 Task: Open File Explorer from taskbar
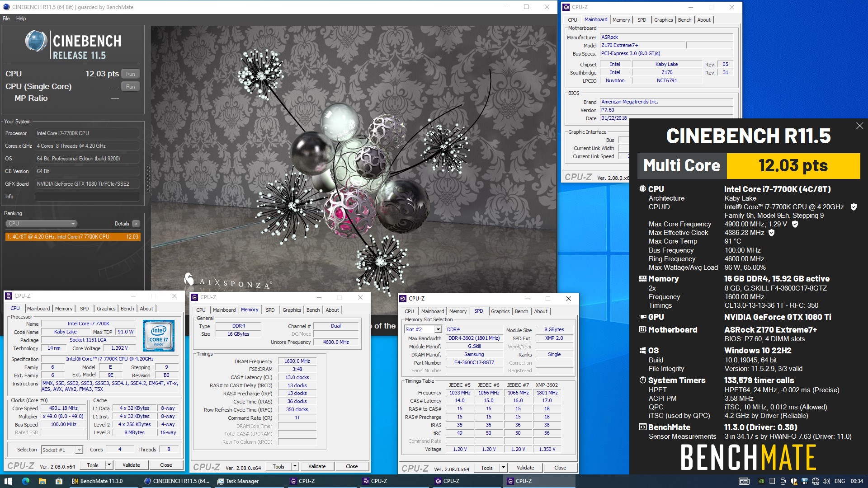[42, 481]
